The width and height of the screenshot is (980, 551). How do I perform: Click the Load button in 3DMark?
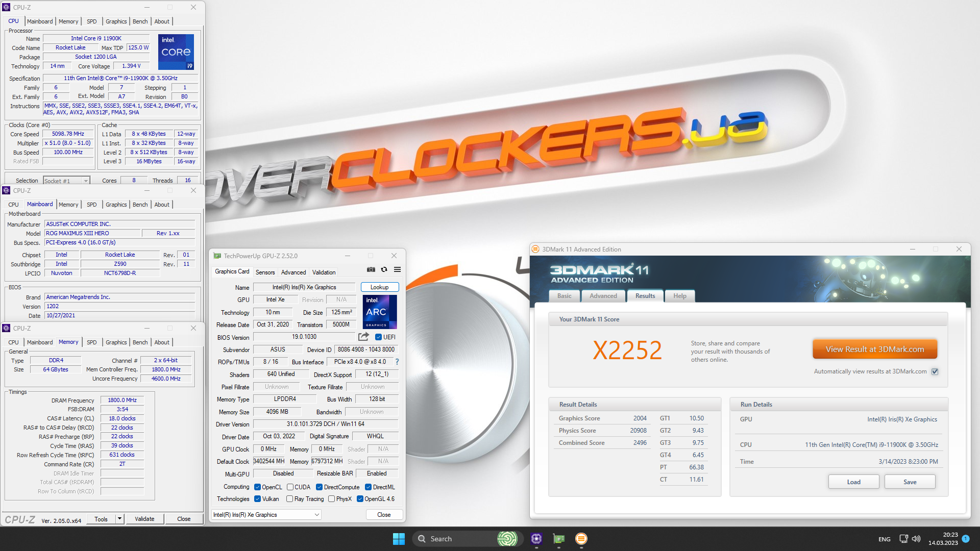[x=853, y=482]
